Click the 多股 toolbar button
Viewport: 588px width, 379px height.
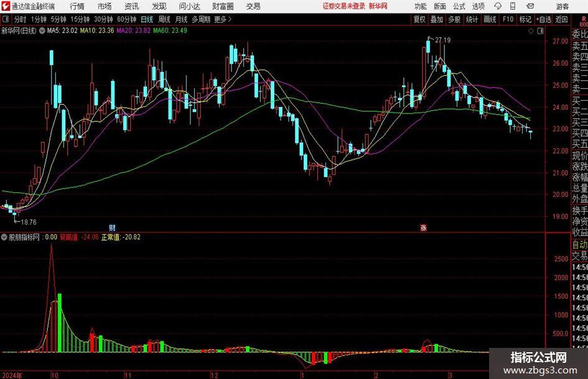(454, 19)
